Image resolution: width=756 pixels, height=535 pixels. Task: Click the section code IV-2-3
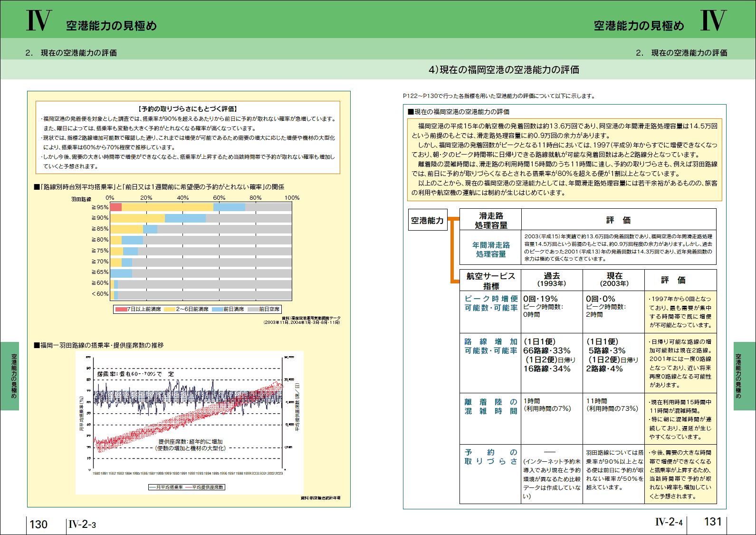coord(82,525)
